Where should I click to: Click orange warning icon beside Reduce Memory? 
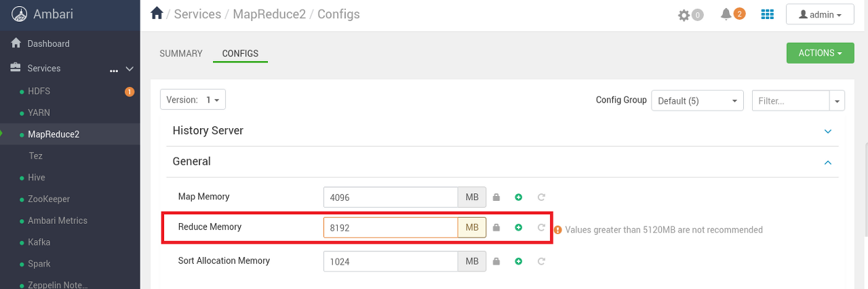558,230
